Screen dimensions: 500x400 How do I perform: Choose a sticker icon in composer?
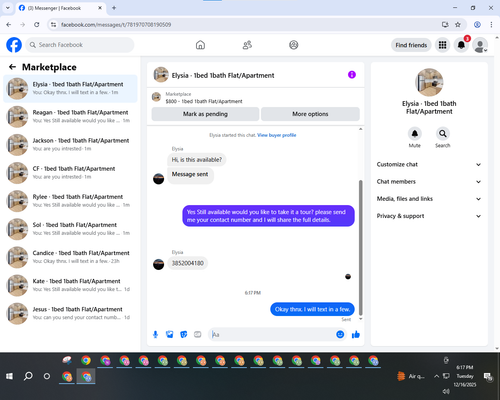tap(184, 334)
